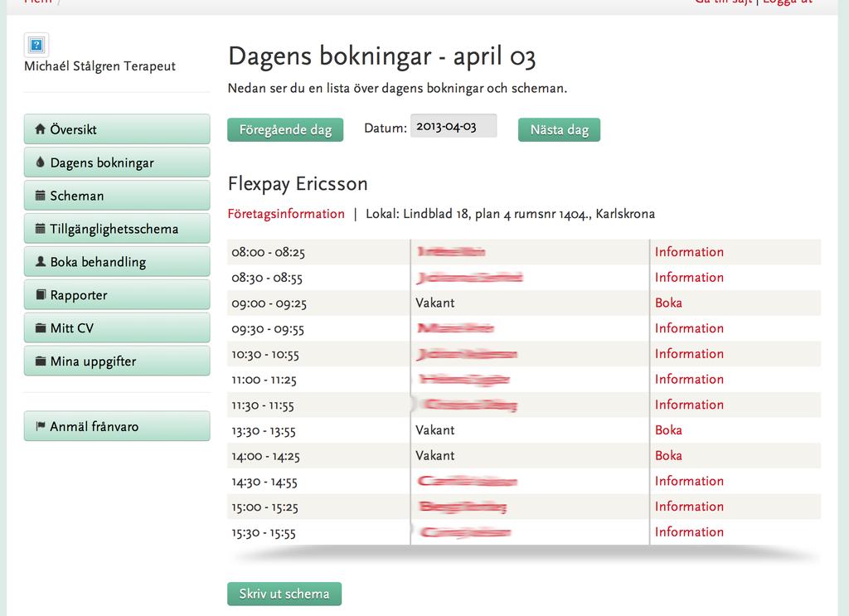Image resolution: width=849 pixels, height=616 pixels.
Task: Open Information for 15:00 - 15:25 booking
Action: click(x=689, y=506)
